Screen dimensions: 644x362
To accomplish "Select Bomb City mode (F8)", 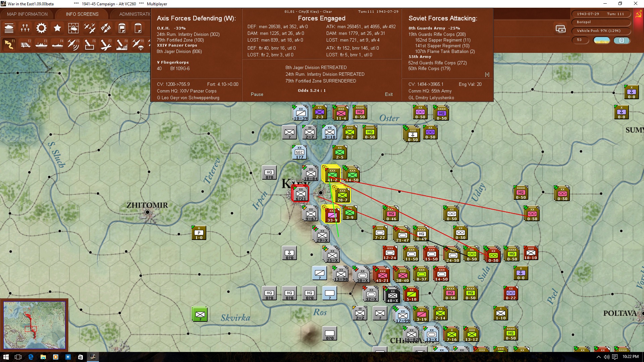I will point(122,44).
